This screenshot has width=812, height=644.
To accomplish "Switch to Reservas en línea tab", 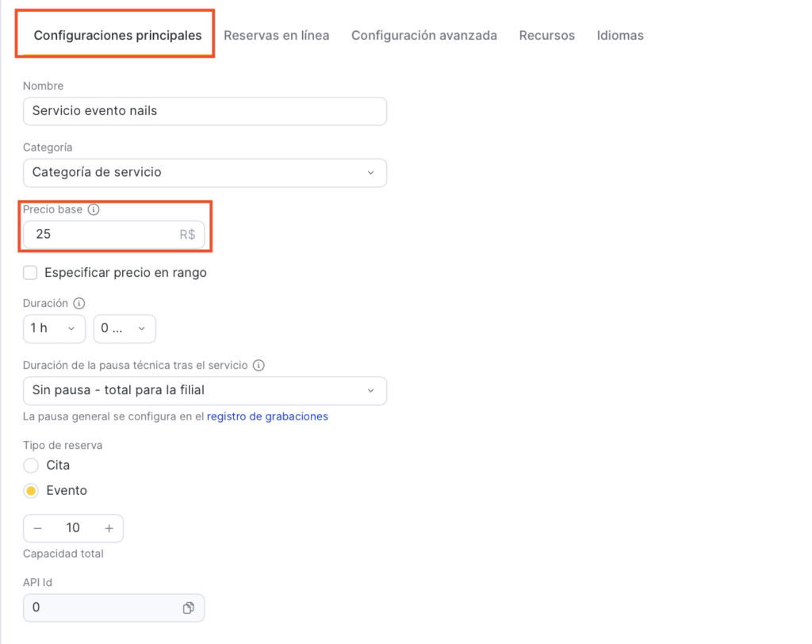I will [x=276, y=36].
